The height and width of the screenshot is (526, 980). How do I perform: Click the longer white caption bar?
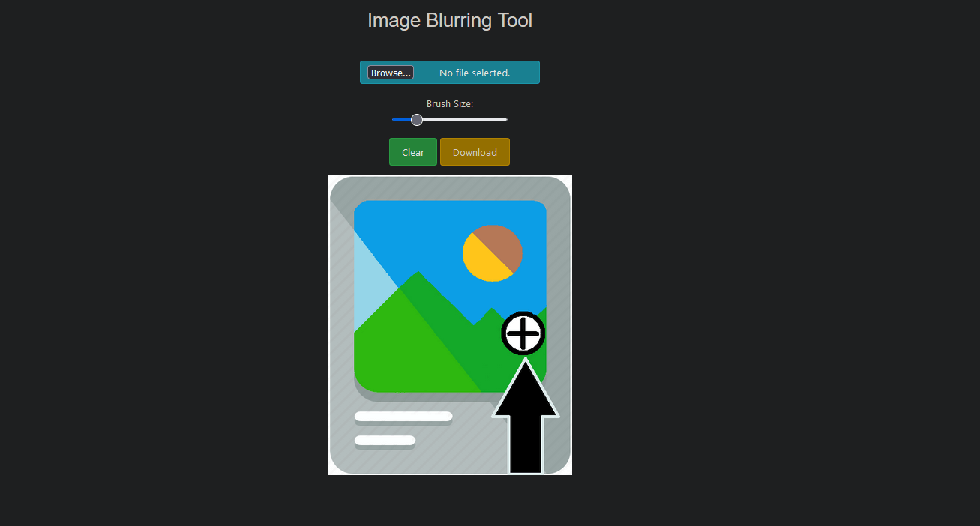(403, 417)
